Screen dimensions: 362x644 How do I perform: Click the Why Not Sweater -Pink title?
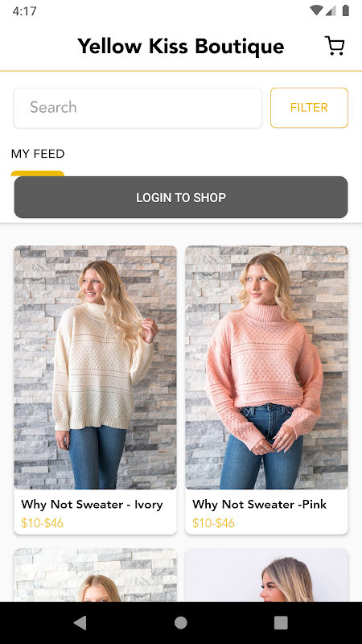click(259, 505)
